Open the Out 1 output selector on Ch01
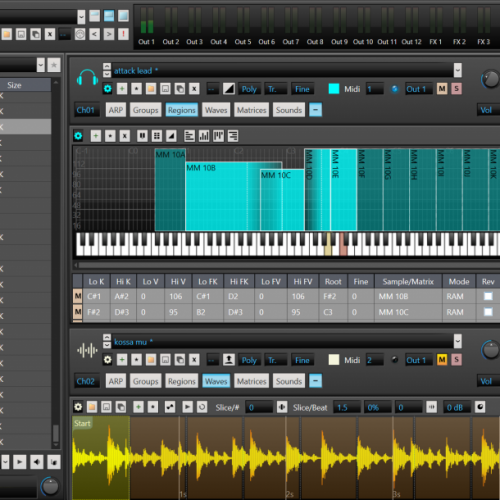 [419, 89]
